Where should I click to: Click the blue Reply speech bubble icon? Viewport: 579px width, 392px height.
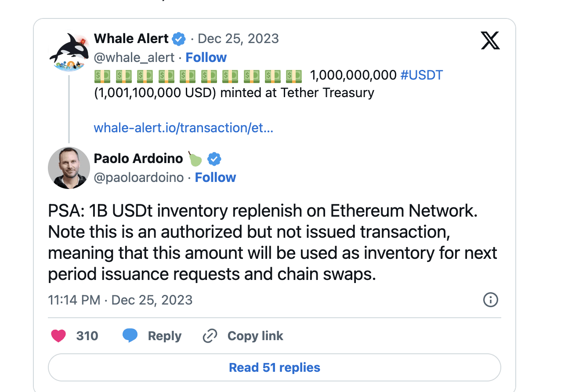(130, 335)
